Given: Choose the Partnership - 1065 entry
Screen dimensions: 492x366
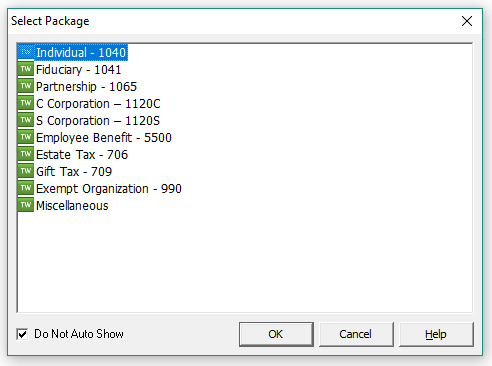Looking at the screenshot, I should pyautogui.click(x=86, y=87).
